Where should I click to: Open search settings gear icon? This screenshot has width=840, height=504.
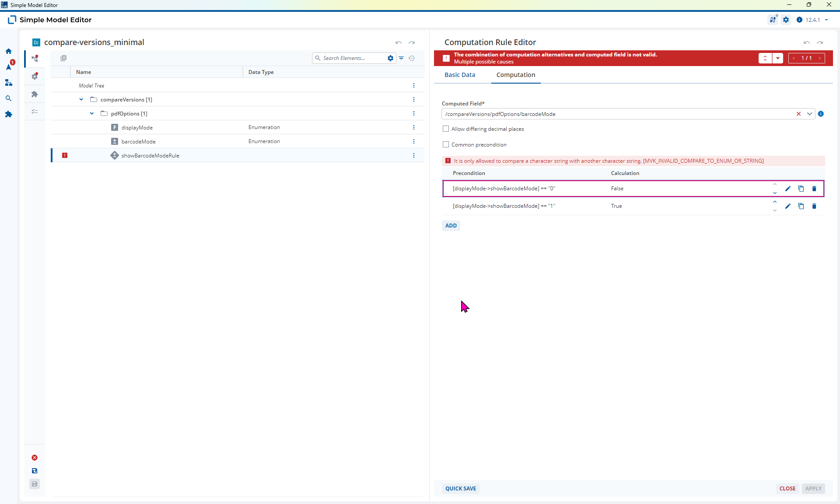(390, 58)
